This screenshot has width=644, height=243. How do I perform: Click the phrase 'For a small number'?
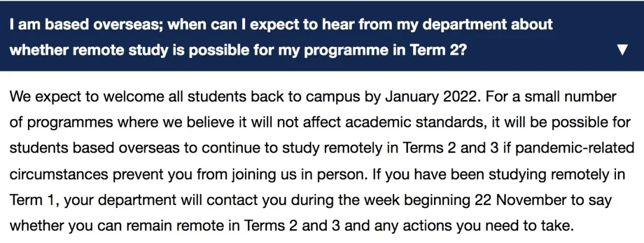(548, 98)
